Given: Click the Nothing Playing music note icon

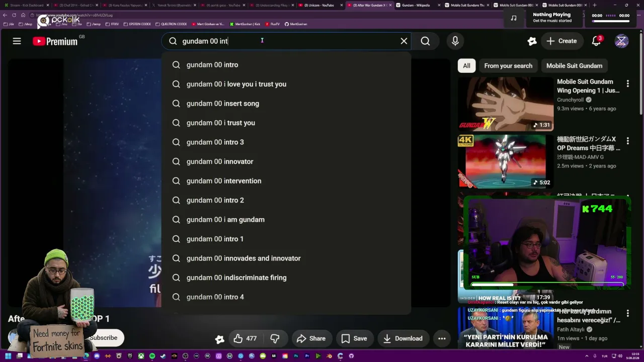Looking at the screenshot, I should (514, 18).
